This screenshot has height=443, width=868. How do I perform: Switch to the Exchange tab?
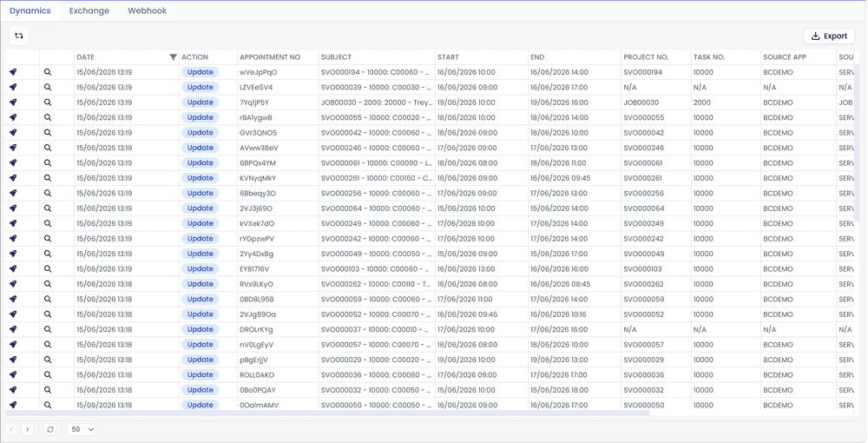tap(89, 10)
